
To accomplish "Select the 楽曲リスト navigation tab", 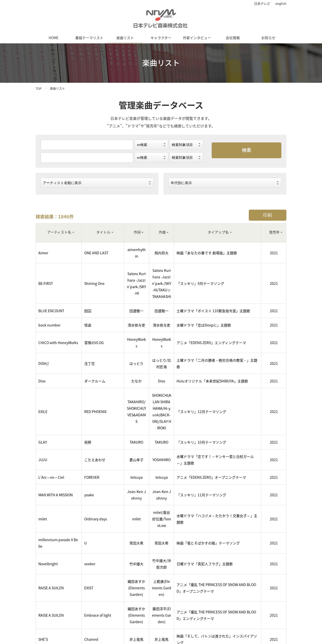I will 125,38.
